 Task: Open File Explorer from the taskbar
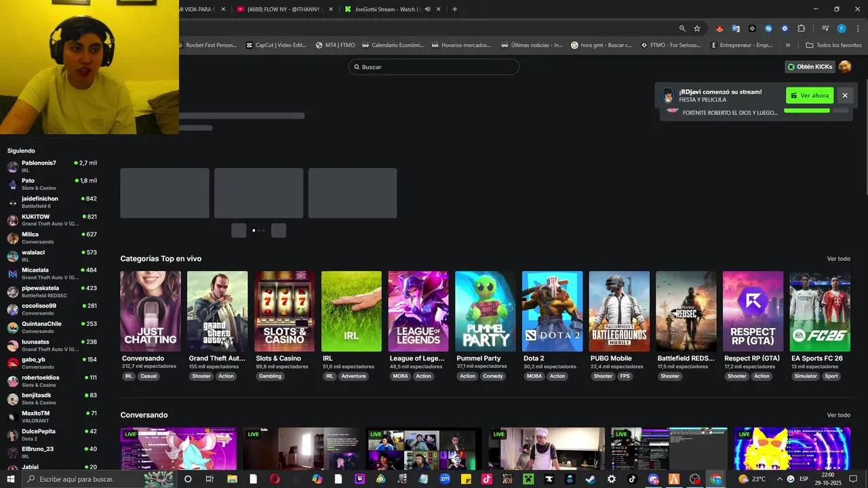tap(232, 479)
